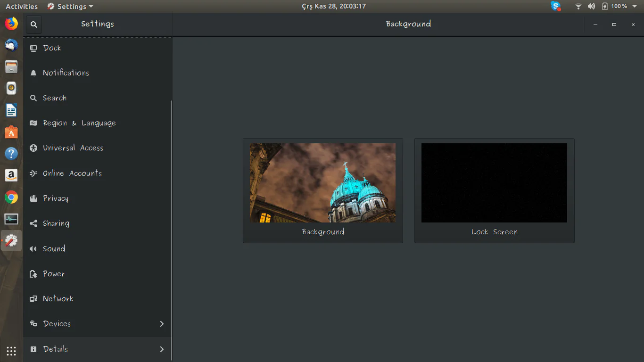This screenshot has height=362, width=644.
Task: Go to Universal Access settings
Action: (98, 148)
